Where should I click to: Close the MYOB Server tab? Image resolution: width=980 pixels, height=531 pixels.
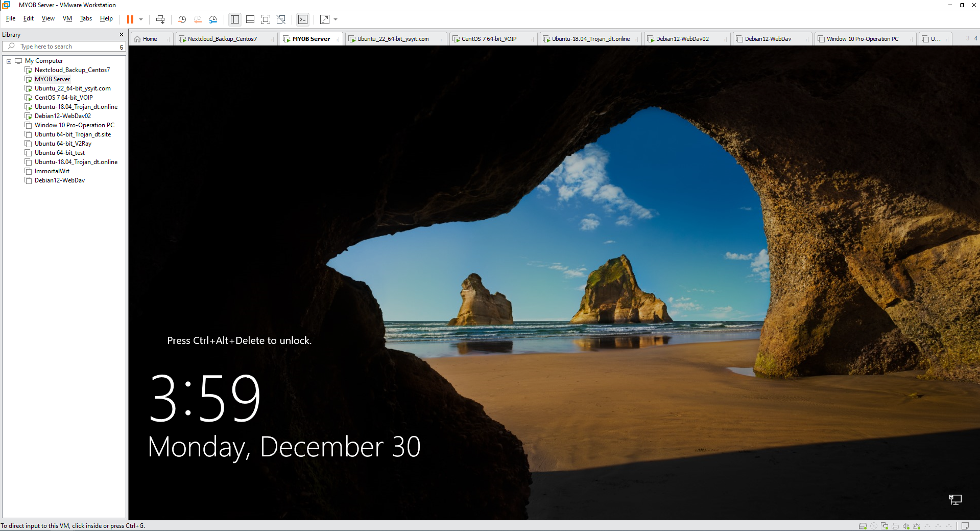click(338, 39)
